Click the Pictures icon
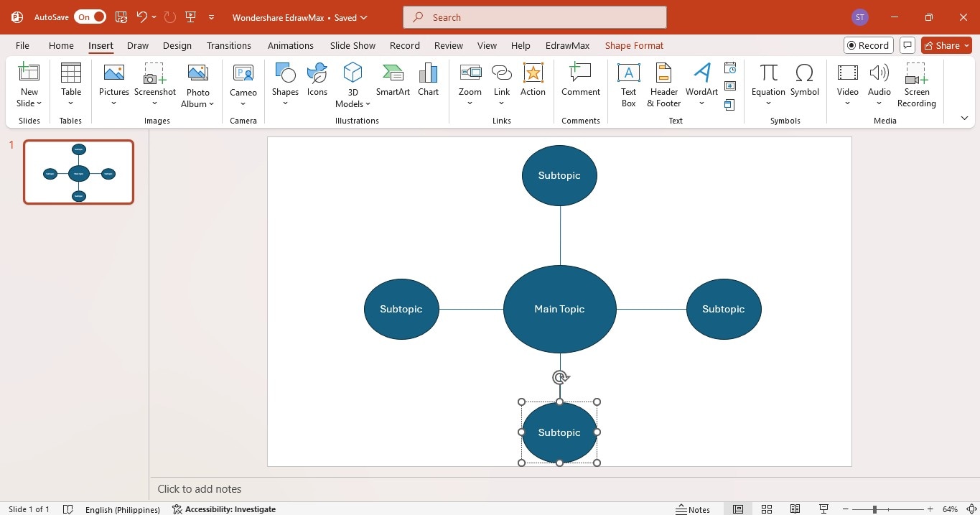Viewport: 980px width, 515px height. [x=114, y=73]
